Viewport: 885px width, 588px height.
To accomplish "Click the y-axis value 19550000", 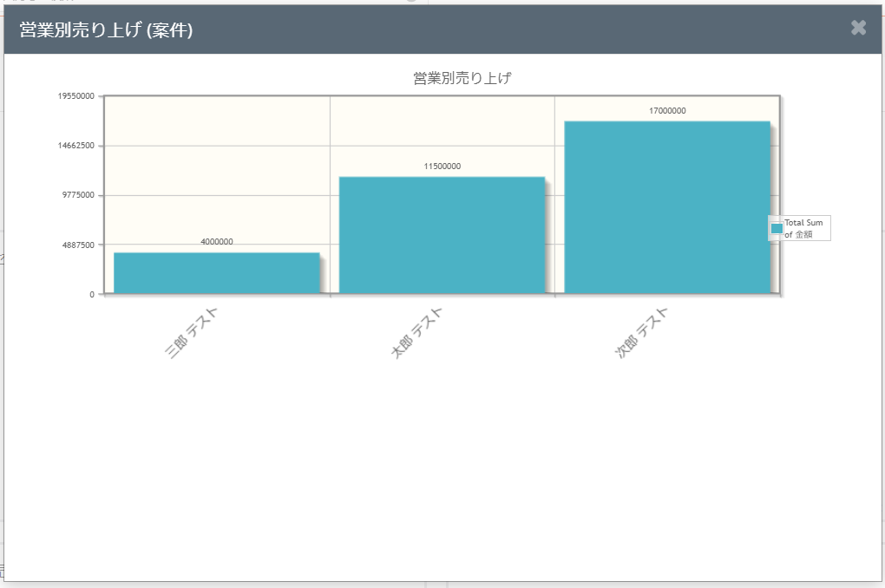I will coord(76,96).
